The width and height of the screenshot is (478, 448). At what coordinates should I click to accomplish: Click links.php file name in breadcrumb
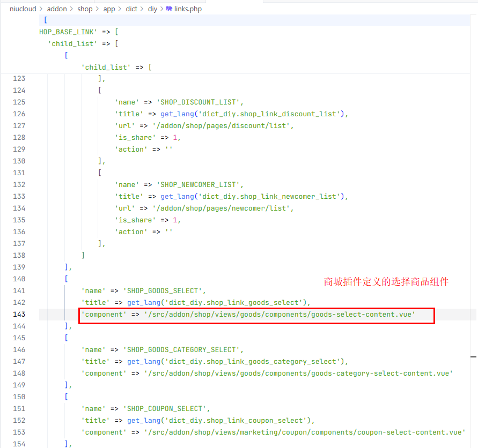pos(188,9)
